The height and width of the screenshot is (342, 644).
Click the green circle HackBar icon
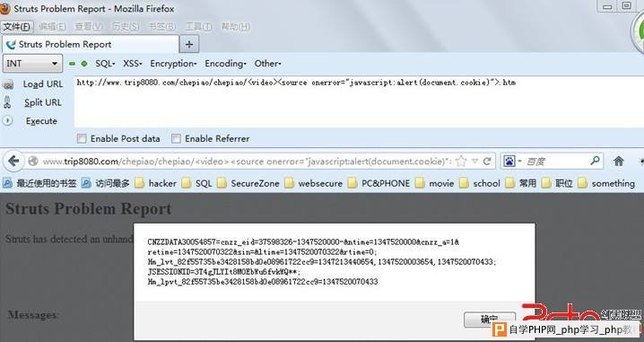tap(84, 64)
